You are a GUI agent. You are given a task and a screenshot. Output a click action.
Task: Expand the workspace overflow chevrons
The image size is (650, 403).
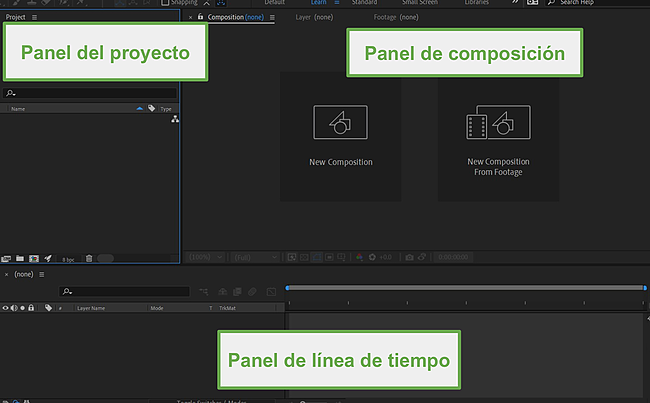pyautogui.click(x=514, y=2)
